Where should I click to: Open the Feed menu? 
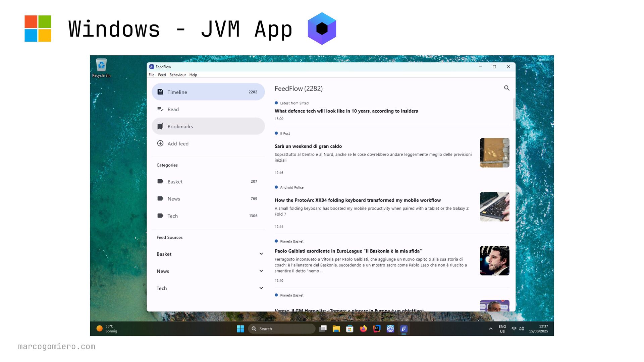pyautogui.click(x=162, y=75)
